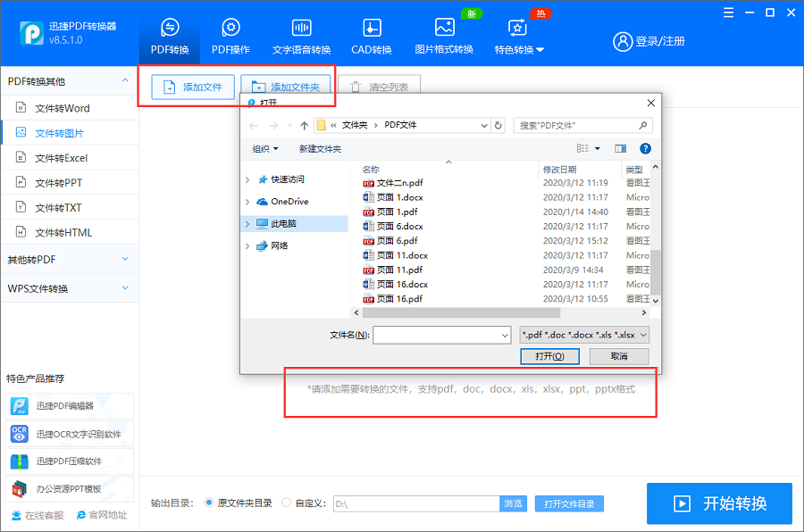Click the 添加文件夹 button

coord(286,87)
